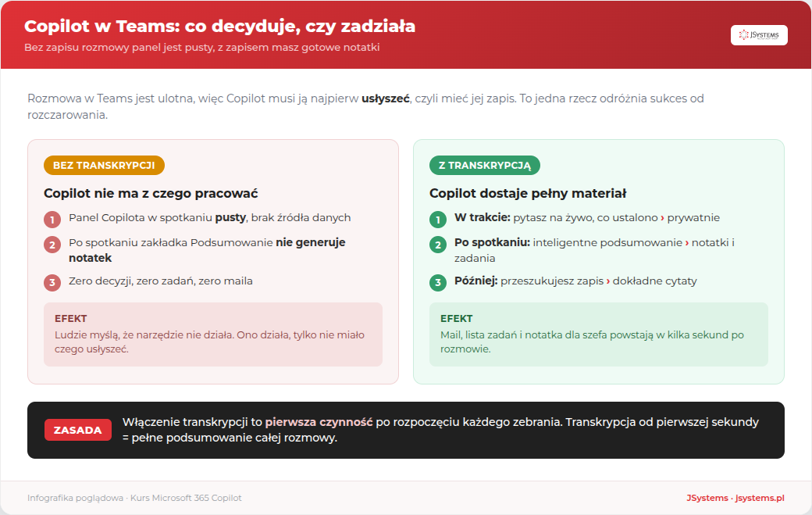This screenshot has width=812, height=515.
Task: Click footer text 'Infografika poglądowa · Kurs Microsoft 365 Copilot'
Action: 134,498
